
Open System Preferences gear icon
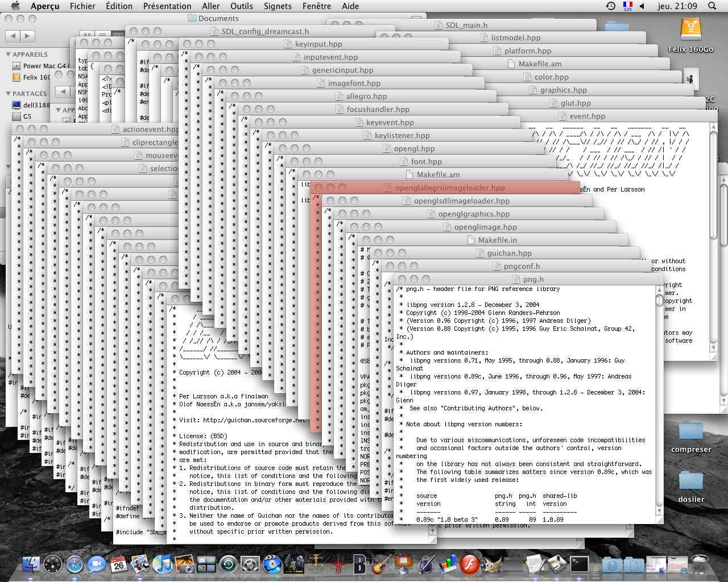coord(250,564)
